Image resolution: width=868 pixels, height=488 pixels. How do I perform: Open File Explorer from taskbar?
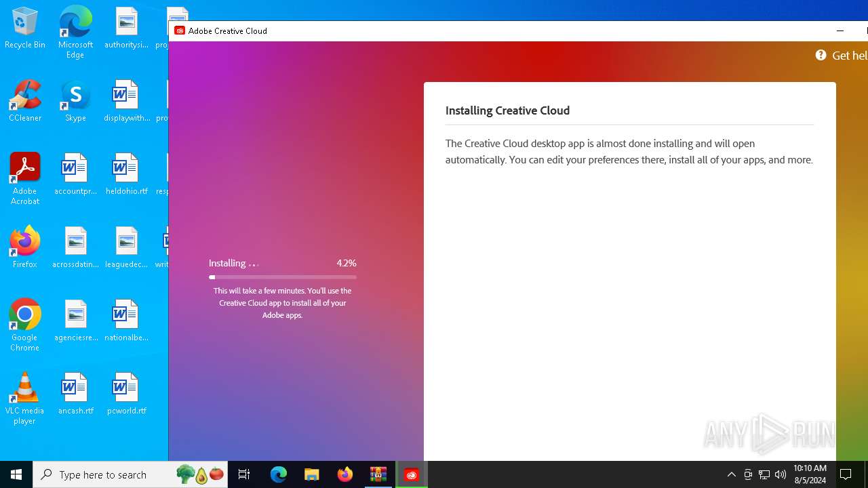pyautogui.click(x=312, y=474)
